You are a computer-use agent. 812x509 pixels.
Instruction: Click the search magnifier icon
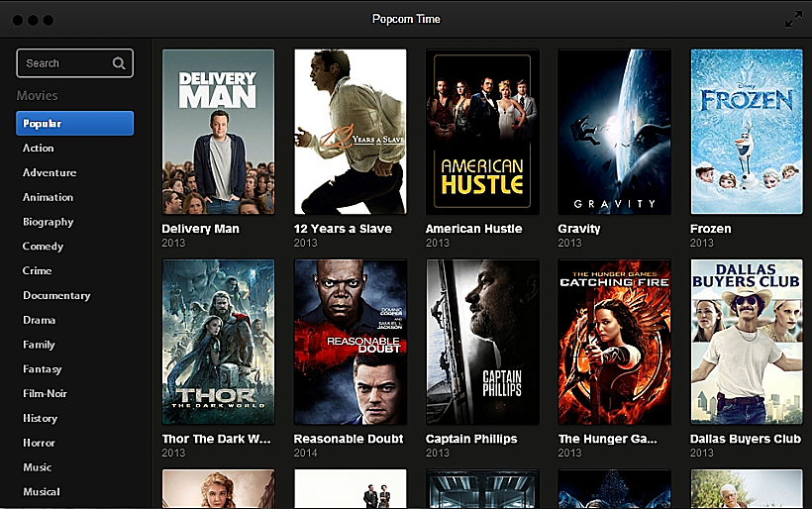click(x=119, y=63)
